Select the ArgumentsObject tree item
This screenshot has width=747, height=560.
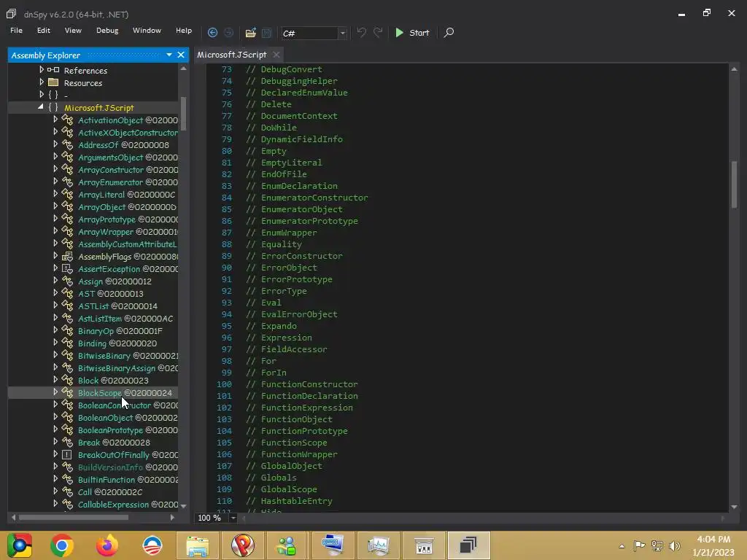tap(128, 157)
